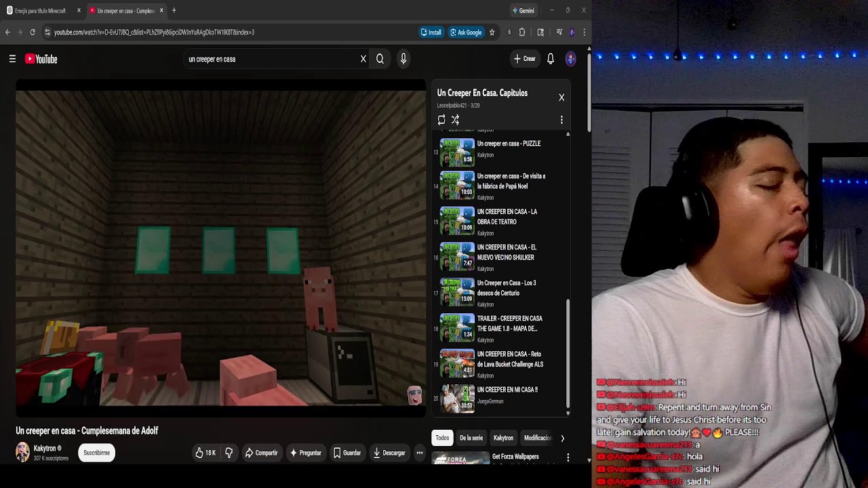This screenshot has width=868, height=488.
Task: Click the Ask Google button
Action: pos(465,32)
